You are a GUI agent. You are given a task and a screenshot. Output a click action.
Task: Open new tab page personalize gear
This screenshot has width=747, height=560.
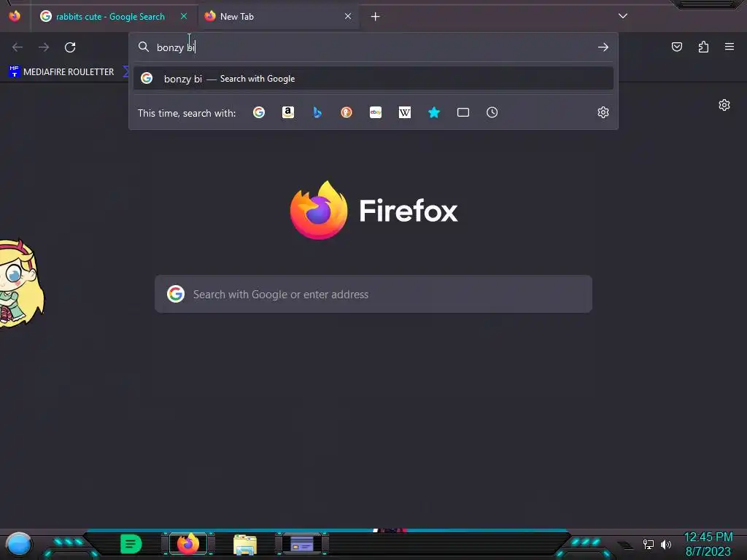click(724, 105)
